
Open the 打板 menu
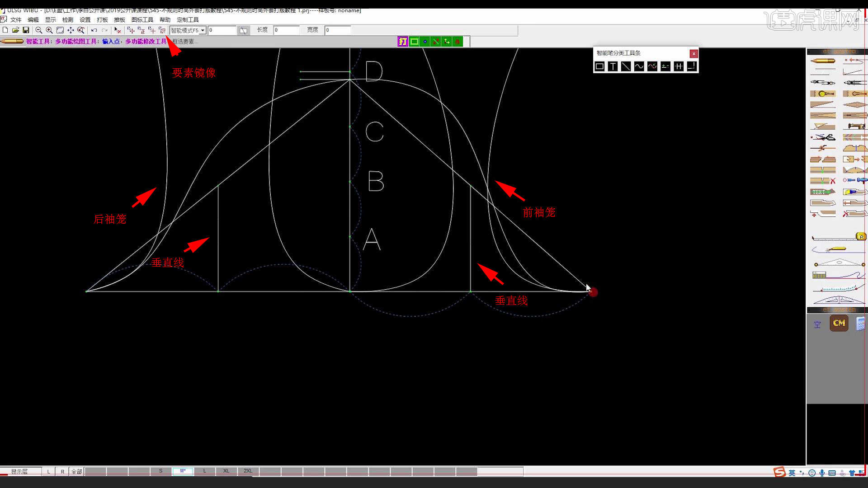(102, 20)
